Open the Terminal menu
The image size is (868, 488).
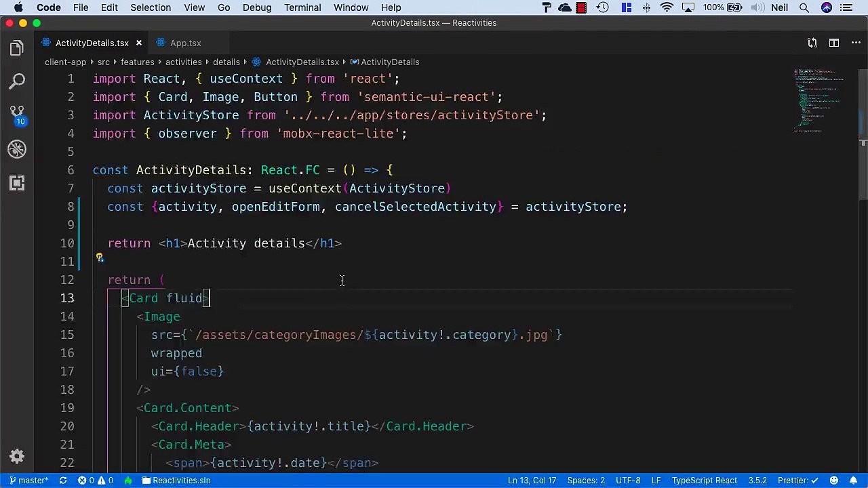[302, 7]
